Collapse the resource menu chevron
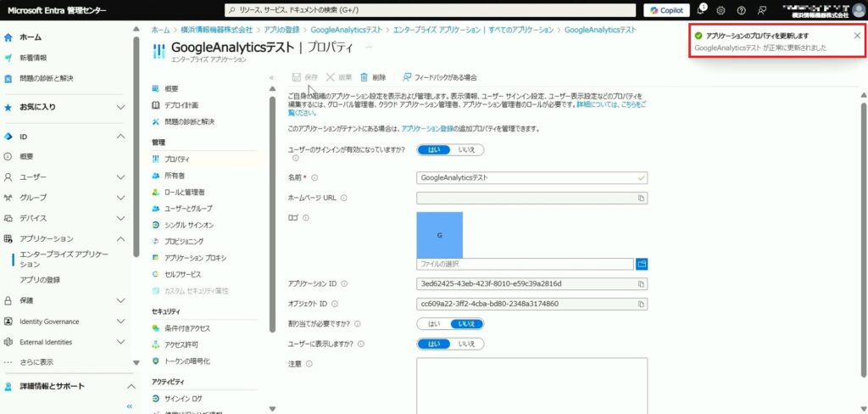This screenshot has height=414, width=868. (272, 77)
